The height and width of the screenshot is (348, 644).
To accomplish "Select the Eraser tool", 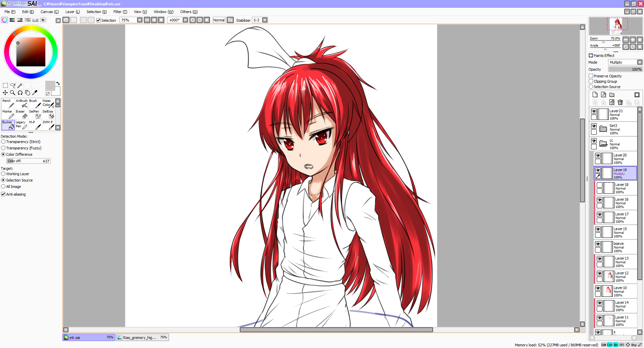I will (x=22, y=114).
